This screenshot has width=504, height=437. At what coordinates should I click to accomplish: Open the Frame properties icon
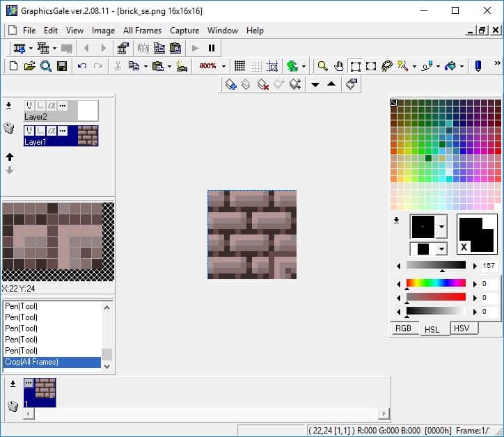tap(123, 48)
